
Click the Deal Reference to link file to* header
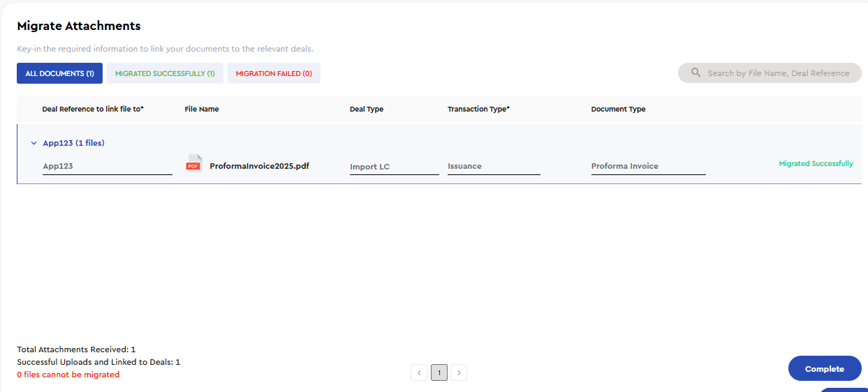93,109
